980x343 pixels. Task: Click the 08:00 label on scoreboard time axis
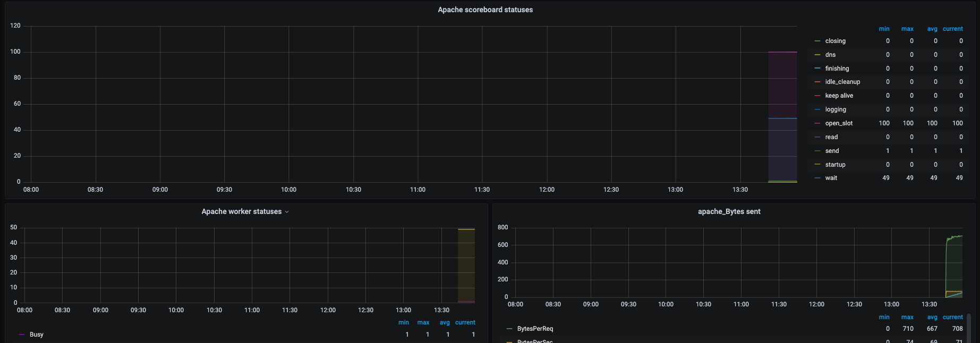(x=31, y=190)
